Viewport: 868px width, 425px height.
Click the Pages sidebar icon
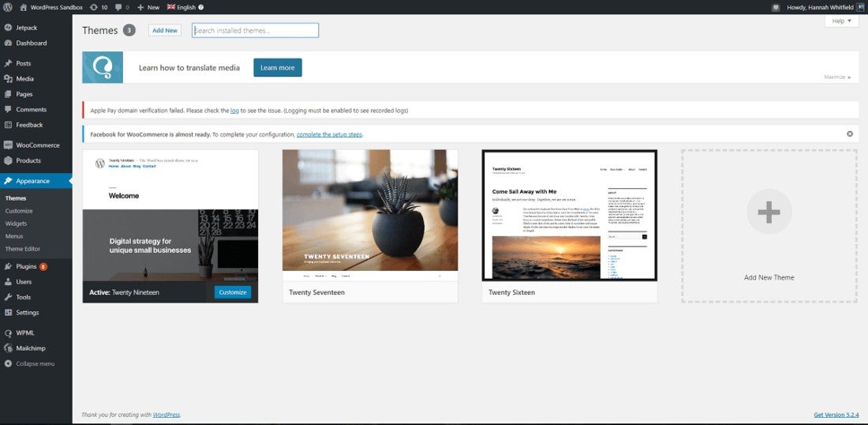8,94
